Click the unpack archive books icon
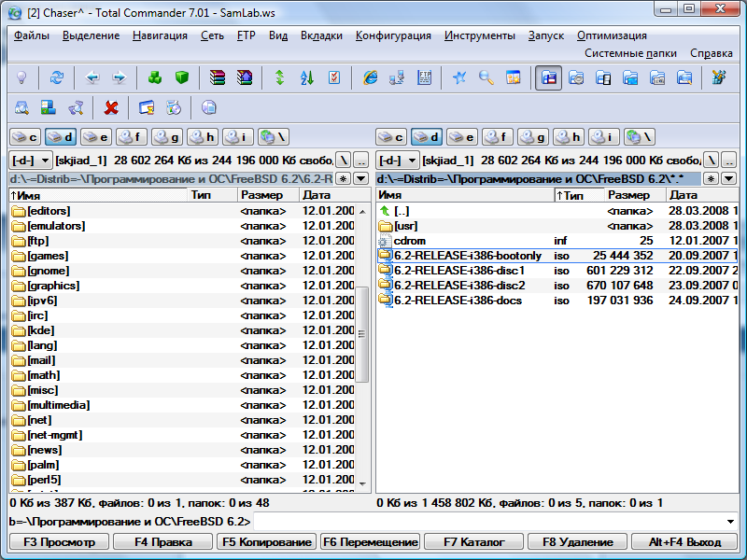 coord(245,77)
